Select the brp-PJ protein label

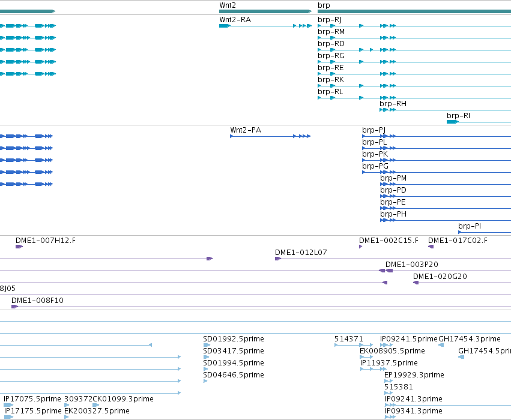point(373,130)
